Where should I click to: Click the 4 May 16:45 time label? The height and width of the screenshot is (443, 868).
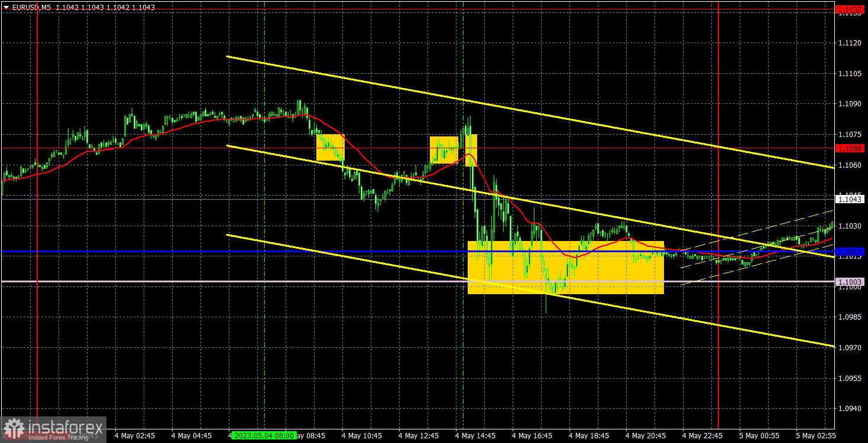532,435
